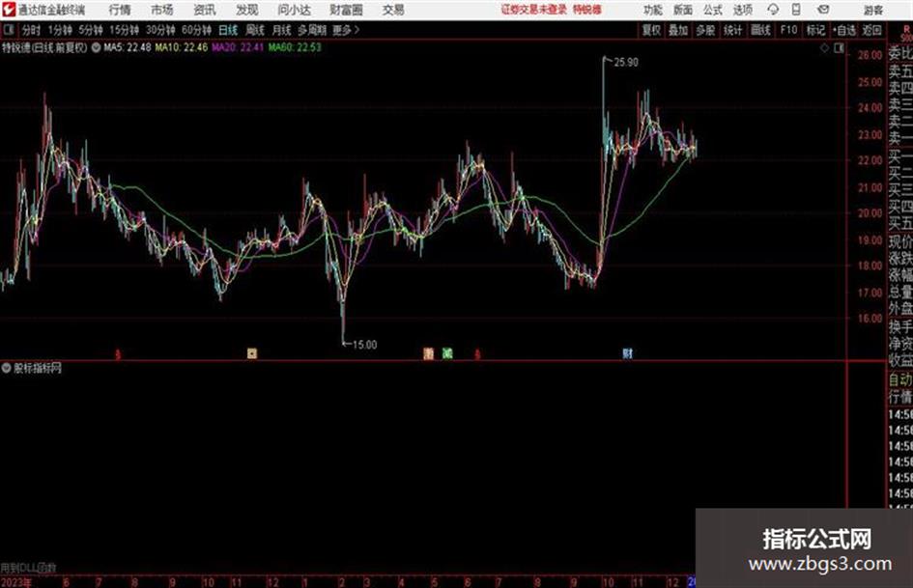Click the 25.90 high price label

[x=626, y=63]
